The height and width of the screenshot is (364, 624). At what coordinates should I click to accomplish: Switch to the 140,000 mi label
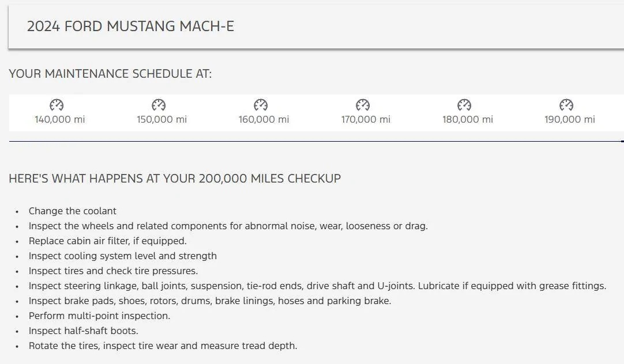tap(60, 119)
